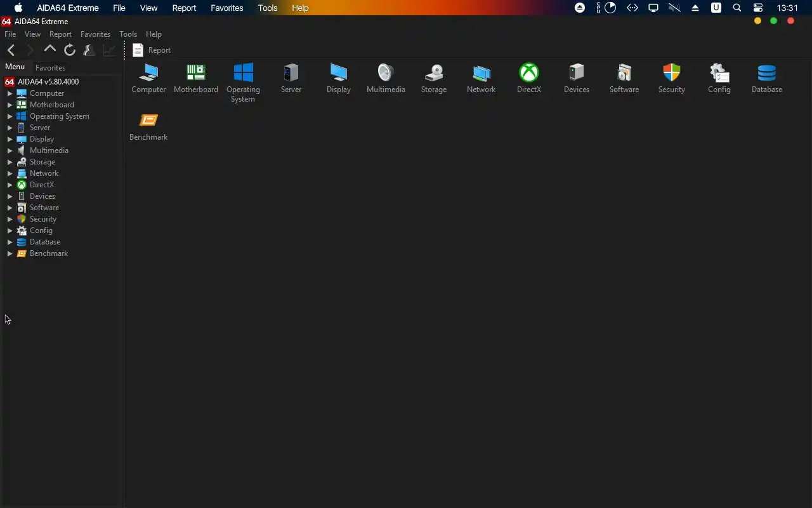Expand the Storage tree node arrow
Screen dimensions: 812x508
tap(10, 162)
